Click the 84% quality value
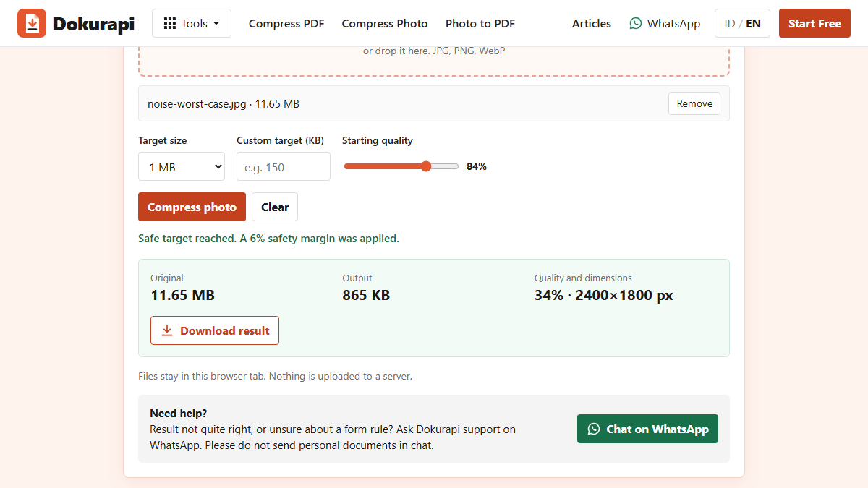The height and width of the screenshot is (488, 868). 477,166
